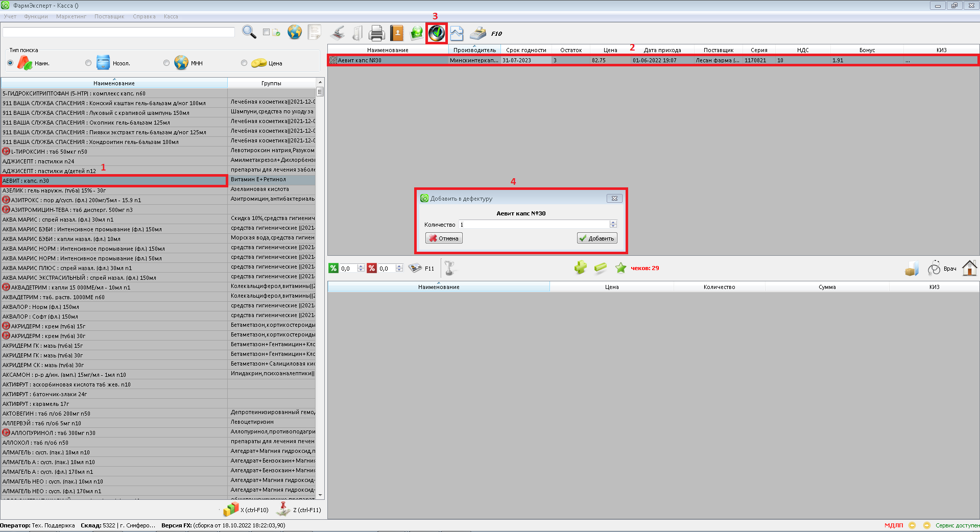Select the Цена search type radio
Image resolution: width=980 pixels, height=532 pixels.
coord(244,63)
